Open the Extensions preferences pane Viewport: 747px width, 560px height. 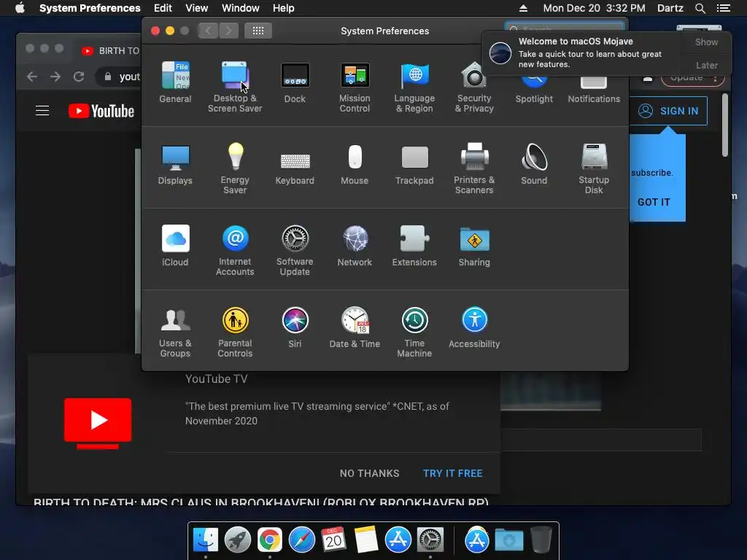tap(414, 246)
